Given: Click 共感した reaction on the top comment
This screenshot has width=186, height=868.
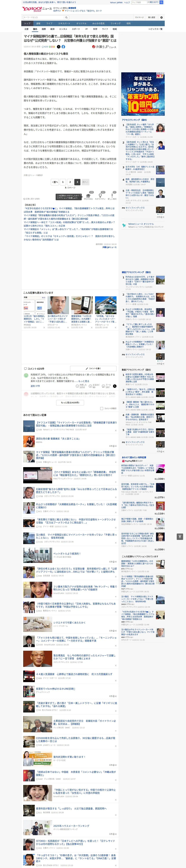Looking at the screenshot, I should click(81, 386).
